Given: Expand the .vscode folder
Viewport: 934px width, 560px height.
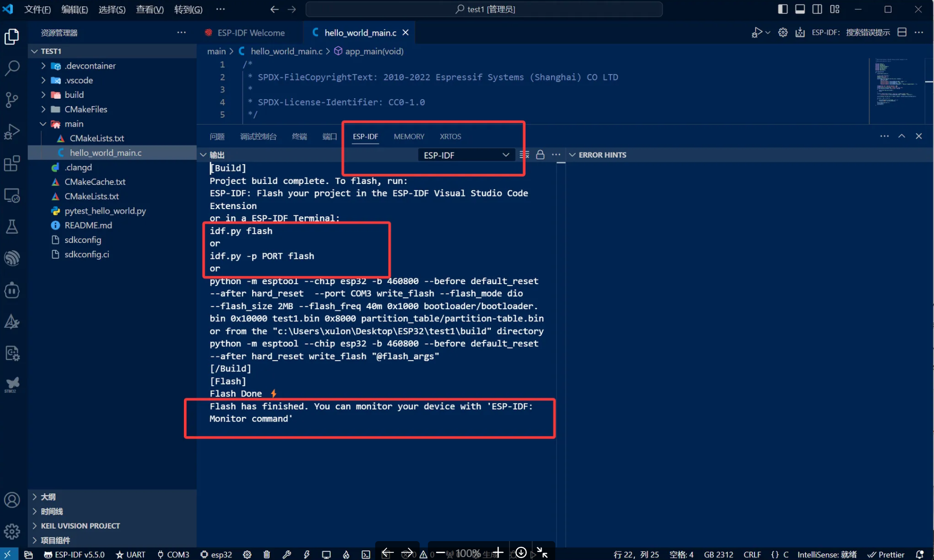Looking at the screenshot, I should pyautogui.click(x=43, y=80).
